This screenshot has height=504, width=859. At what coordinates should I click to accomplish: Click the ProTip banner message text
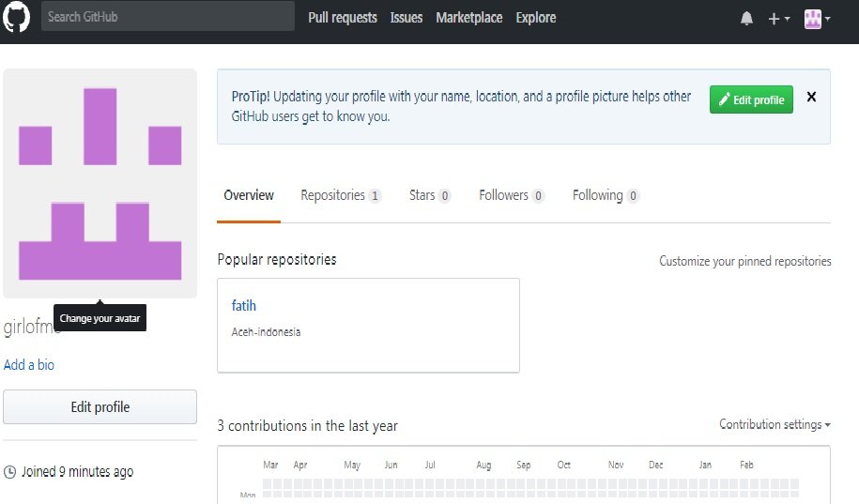click(x=461, y=106)
